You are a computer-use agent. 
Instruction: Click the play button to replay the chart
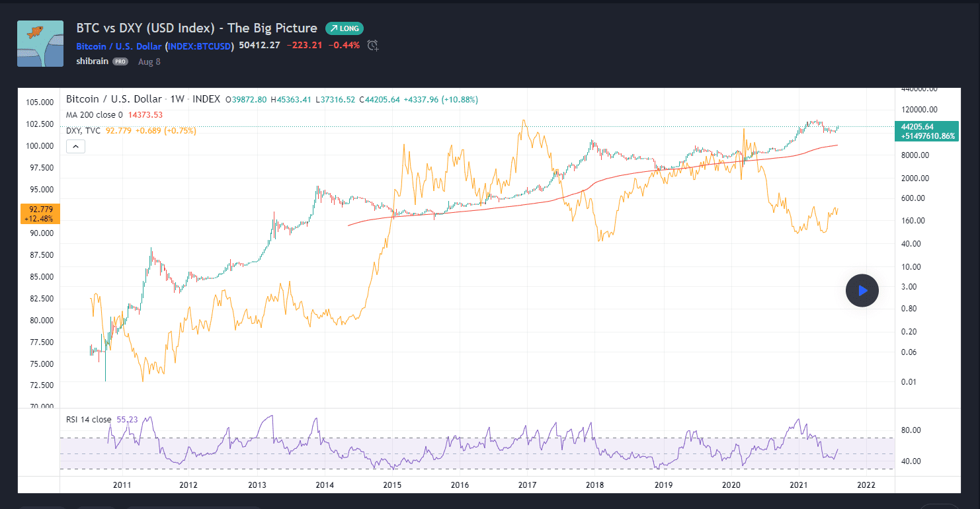tap(862, 290)
